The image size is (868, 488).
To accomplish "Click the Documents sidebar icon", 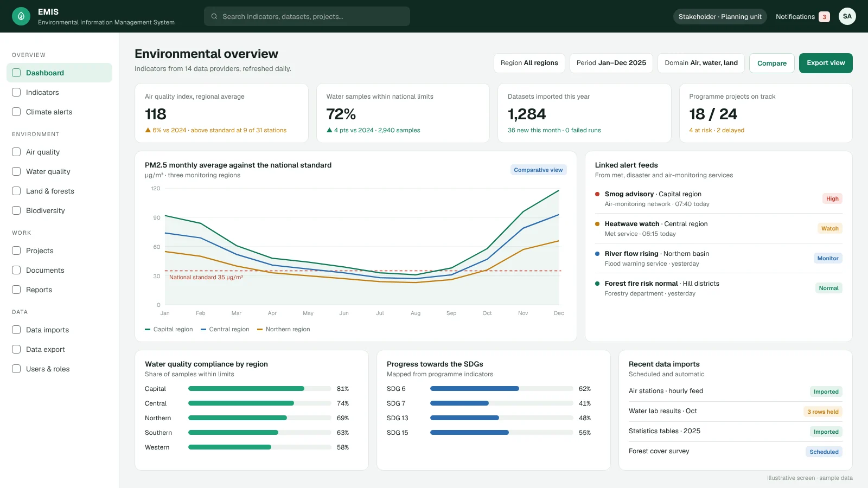I will [x=16, y=270].
